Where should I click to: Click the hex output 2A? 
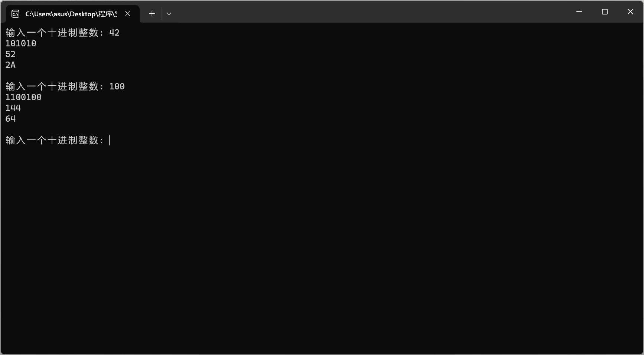point(10,65)
